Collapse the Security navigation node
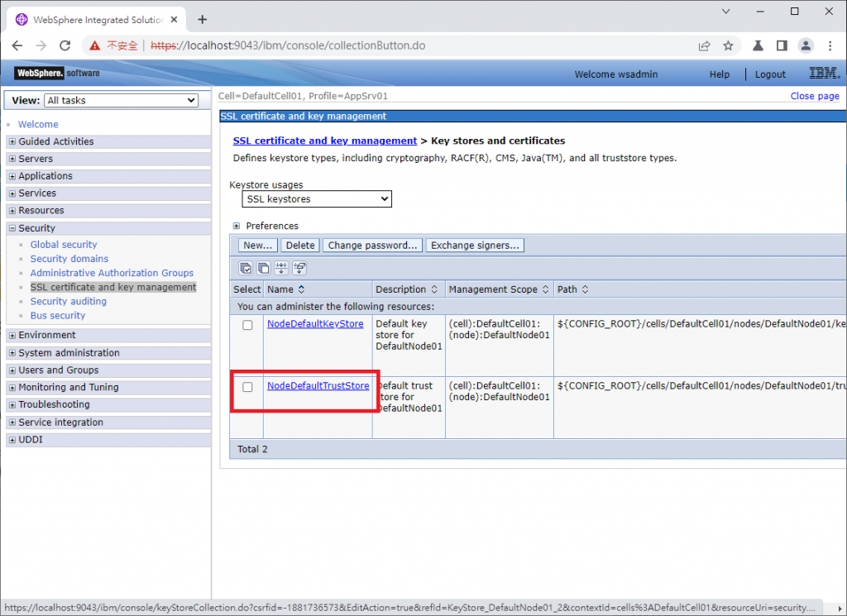Screen dimensions: 847x616 [x=12, y=228]
